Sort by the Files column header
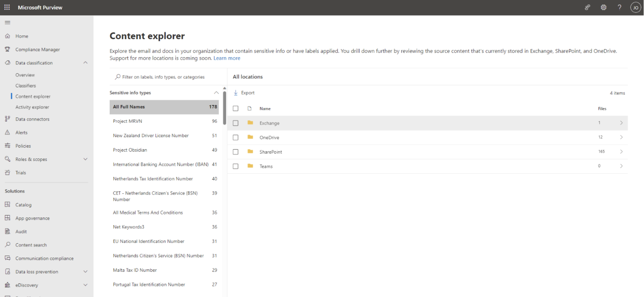Viewport: 644px width, 297px height. (x=602, y=109)
